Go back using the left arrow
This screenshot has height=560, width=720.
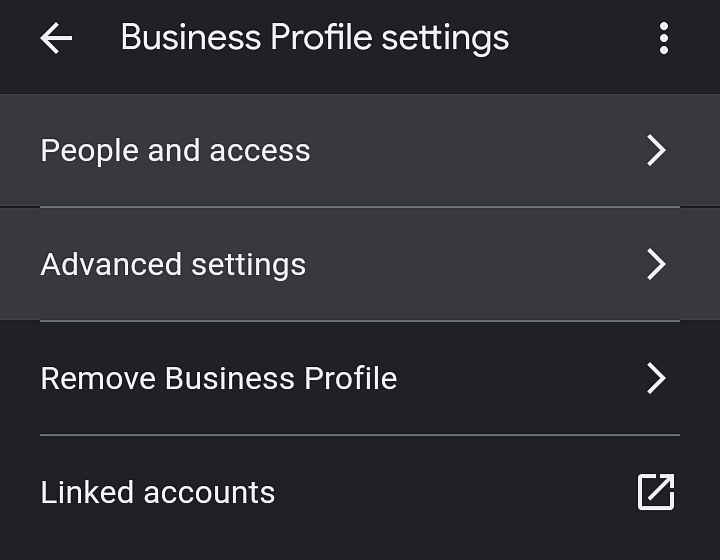tap(56, 38)
